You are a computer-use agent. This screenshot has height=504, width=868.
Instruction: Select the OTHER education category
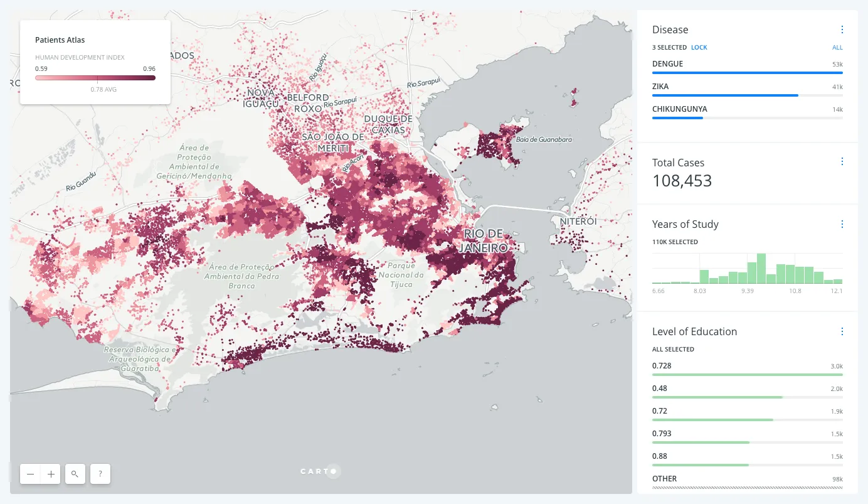[664, 478]
